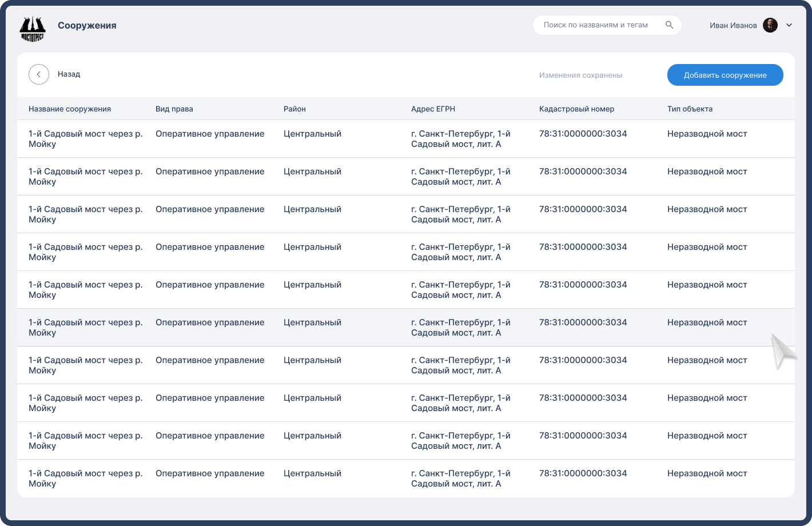
Task: Click the Адрес ЕГРН column header
Action: (433, 109)
